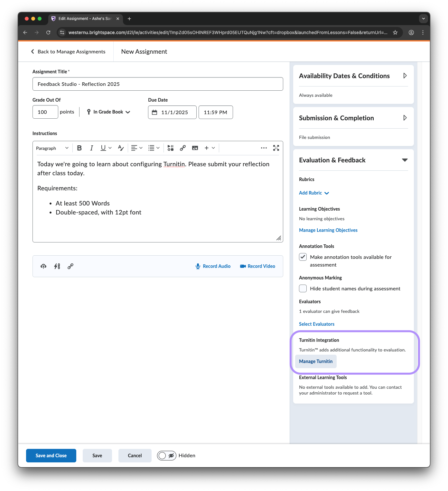Click the Manage Turnitin button
This screenshot has height=491, width=448.
tap(316, 361)
